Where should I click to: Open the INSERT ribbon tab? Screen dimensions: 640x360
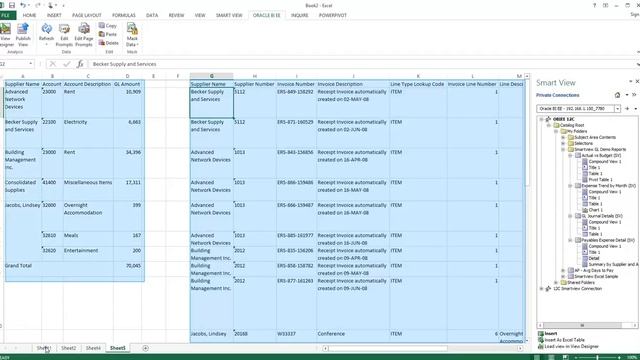coord(54,15)
